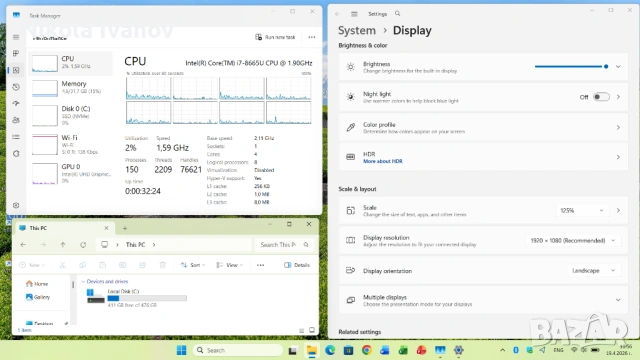Select Gallery in Explorer navigation pane
This screenshot has height=360, width=640.
click(38, 297)
